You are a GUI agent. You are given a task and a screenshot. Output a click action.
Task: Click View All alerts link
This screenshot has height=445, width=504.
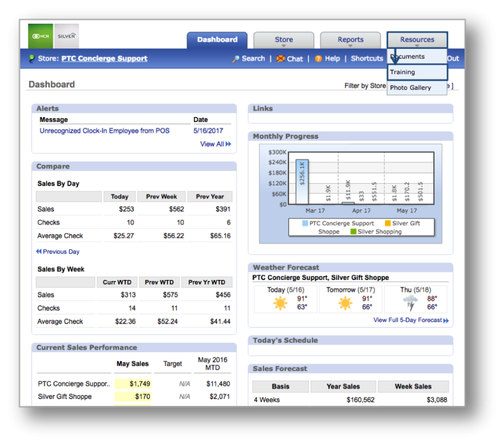click(x=212, y=144)
